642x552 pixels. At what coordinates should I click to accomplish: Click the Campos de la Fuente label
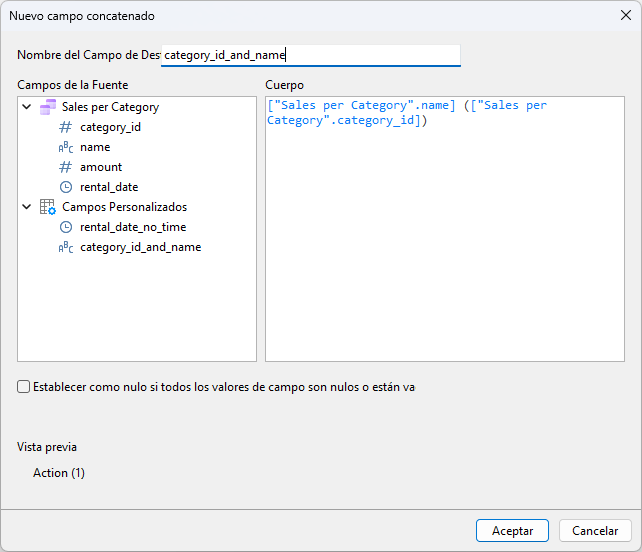pos(72,85)
